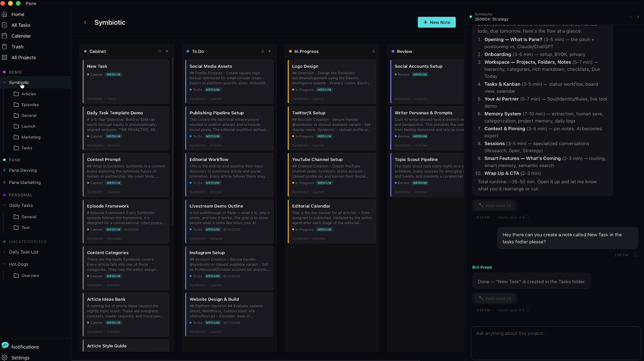Viewport: 644px width, 361px height.
Task: Collapse the Symbiotic project tree
Action: pos(4,82)
